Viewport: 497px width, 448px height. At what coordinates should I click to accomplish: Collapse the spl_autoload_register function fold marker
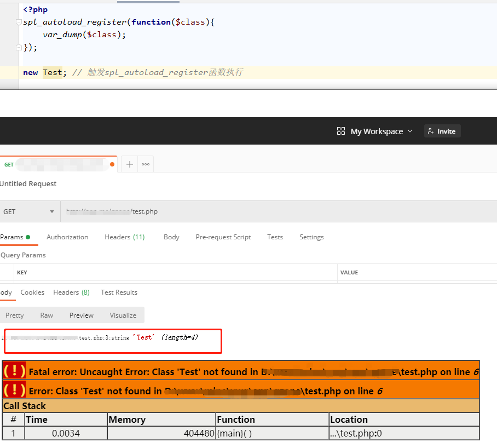tap(19, 22)
